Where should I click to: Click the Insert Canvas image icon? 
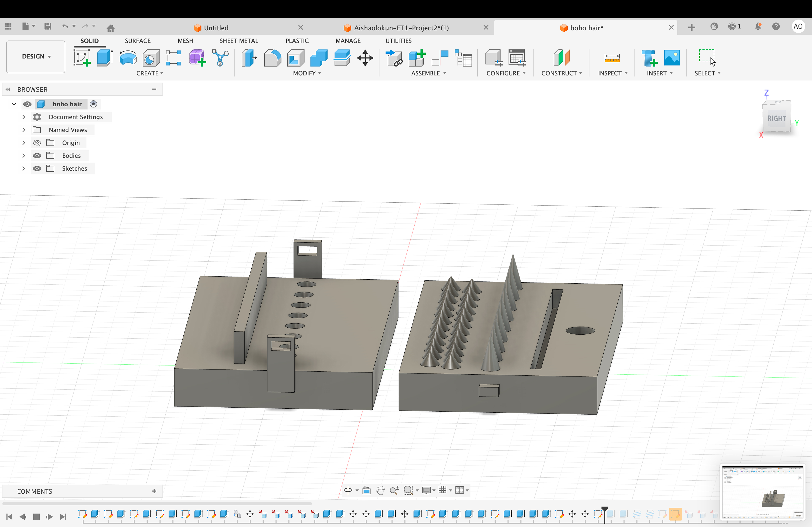pyautogui.click(x=672, y=58)
